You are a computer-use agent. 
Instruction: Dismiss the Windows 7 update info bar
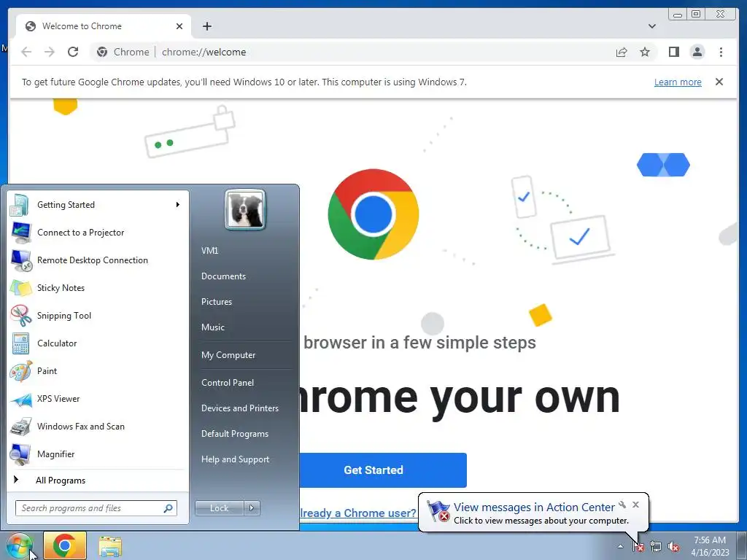[719, 82]
